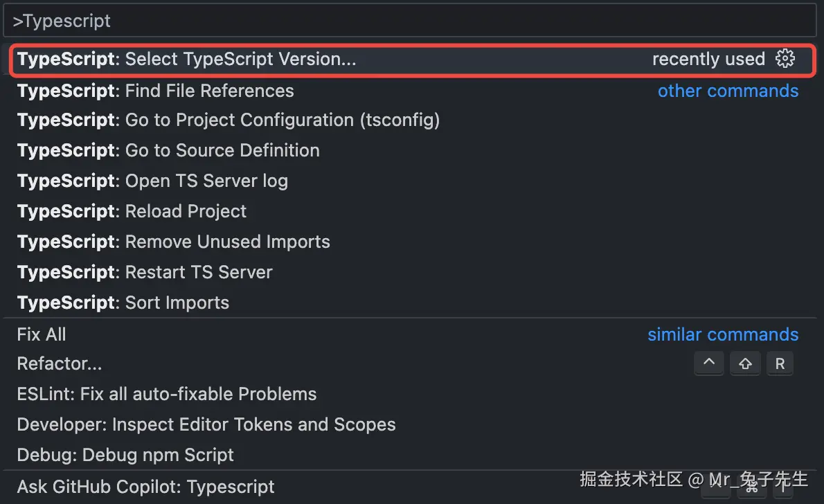Screen dimensions: 824x504
Task: Run 'Debug: Debug npm Script'
Action: point(125,455)
